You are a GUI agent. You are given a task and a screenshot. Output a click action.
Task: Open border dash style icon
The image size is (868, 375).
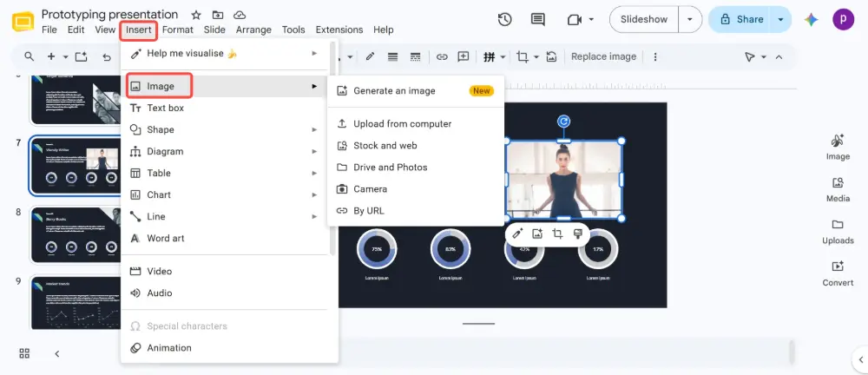coord(415,56)
